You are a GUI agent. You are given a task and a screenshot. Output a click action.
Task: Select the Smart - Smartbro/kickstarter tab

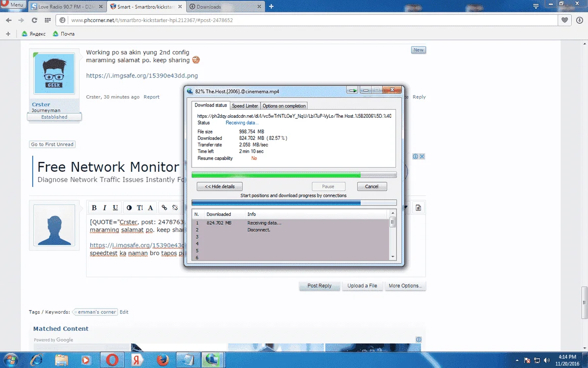[146, 7]
